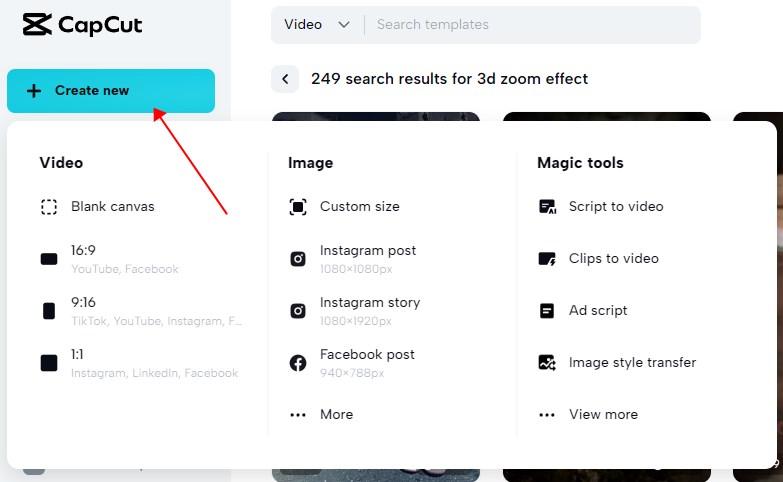Select the 16:9 video ratio label
783x482 pixels.
coord(83,250)
